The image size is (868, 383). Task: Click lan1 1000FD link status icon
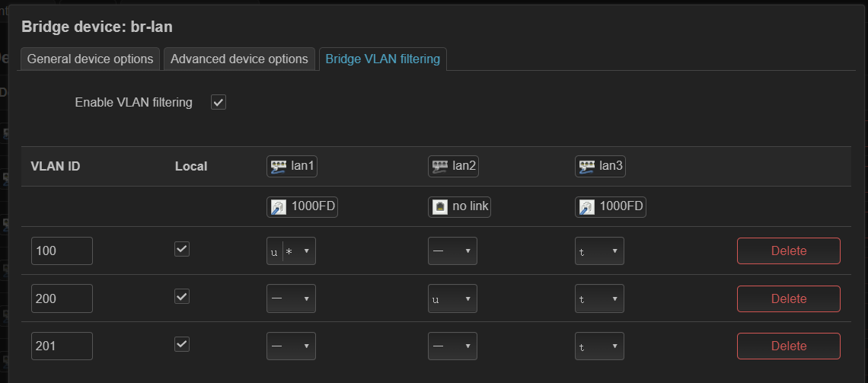coord(279,207)
